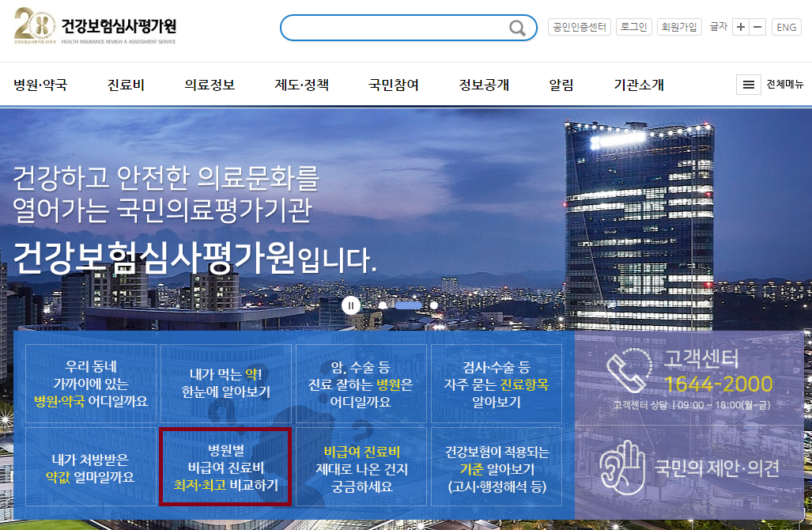Select the active elongated slide indicator
Image resolution: width=812 pixels, height=530 pixels.
point(408,305)
